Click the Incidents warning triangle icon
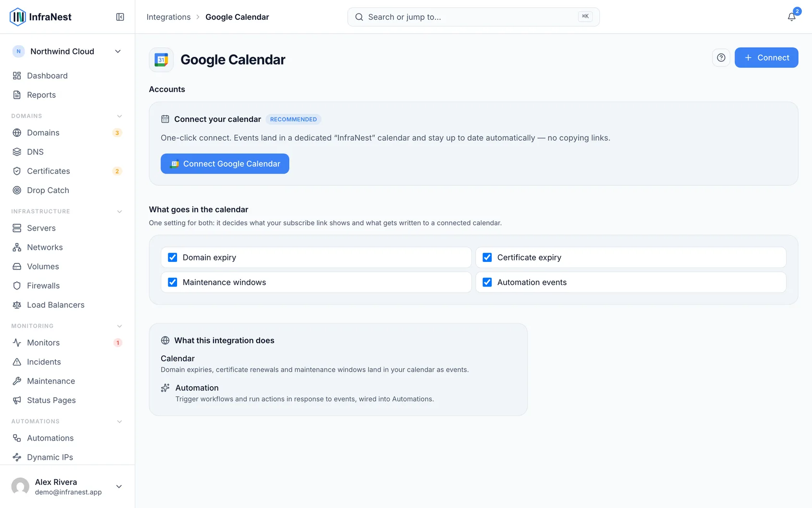812x508 pixels. (17, 362)
